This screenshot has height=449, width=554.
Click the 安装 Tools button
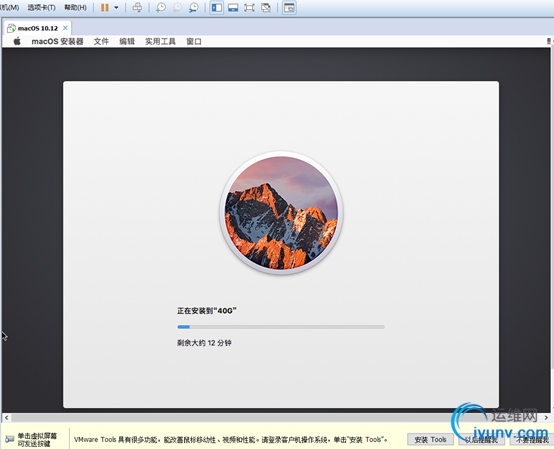pos(430,439)
